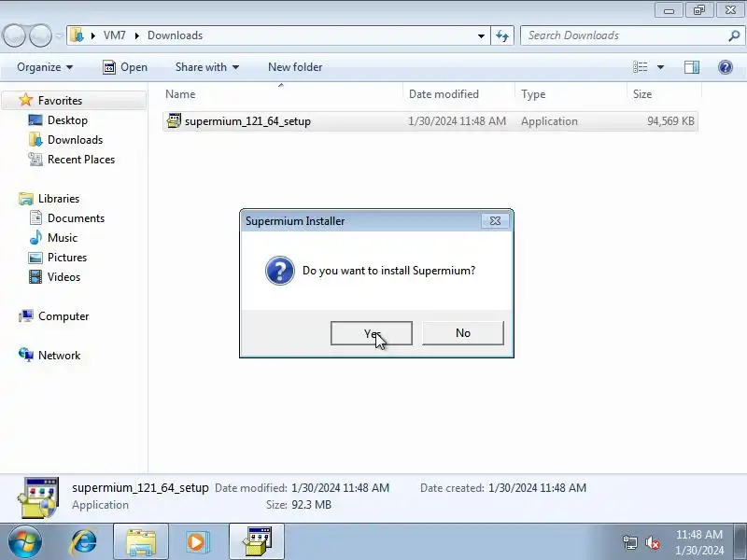This screenshot has height=560, width=747.
Task: Open the view options dropdown arrow
Action: coord(660,67)
